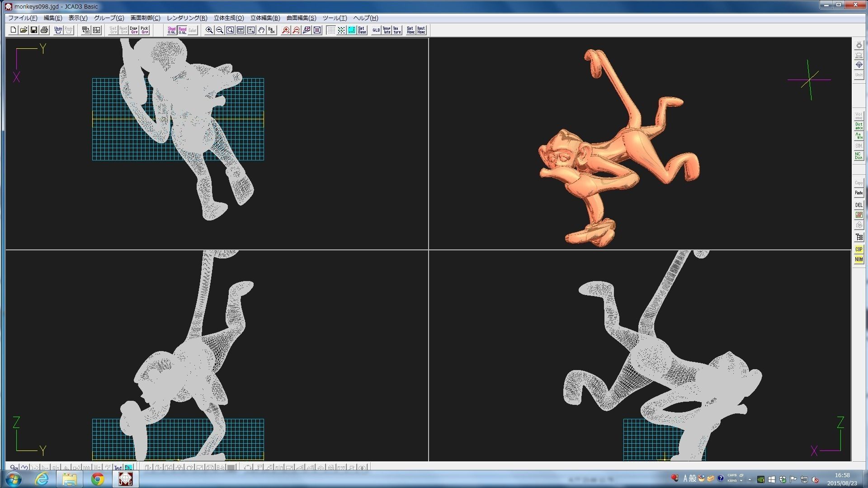Open the ファイル(F) menu
The height and width of the screenshot is (488, 868).
pos(23,18)
